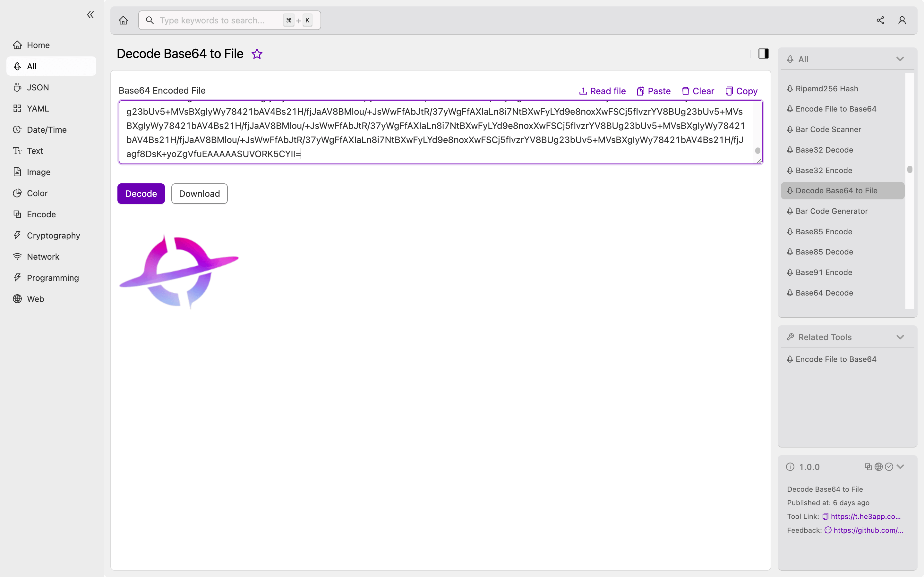Expand the Related Tools section
This screenshot has width=924, height=577.
(901, 337)
